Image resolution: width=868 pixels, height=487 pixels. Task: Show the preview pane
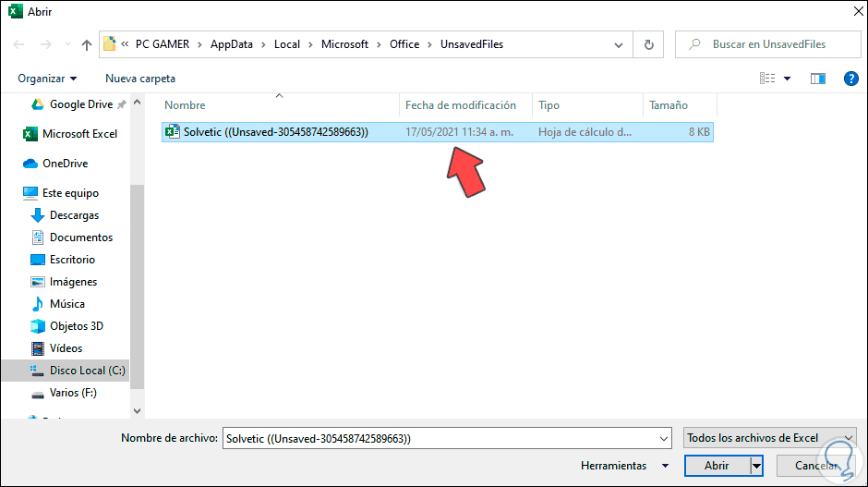tap(817, 79)
